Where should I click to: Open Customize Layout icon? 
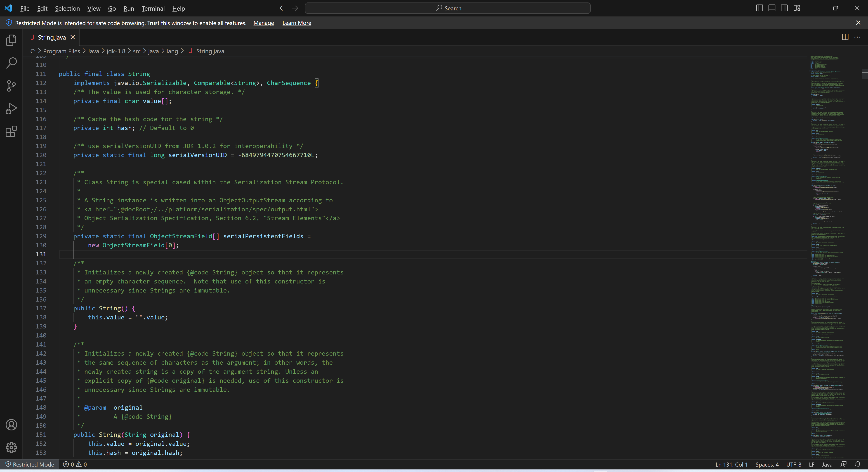(797, 8)
